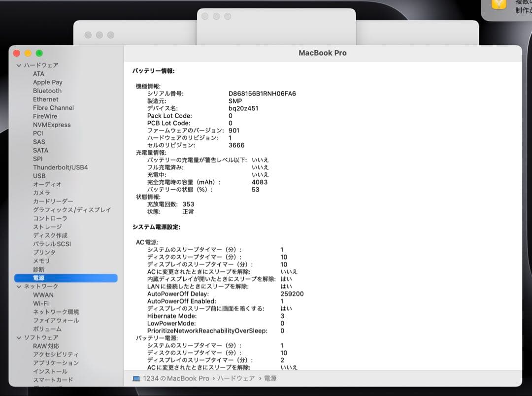Screen dimensions: 532x396
Task: Open the Apple Pay section
Action: [48, 82]
